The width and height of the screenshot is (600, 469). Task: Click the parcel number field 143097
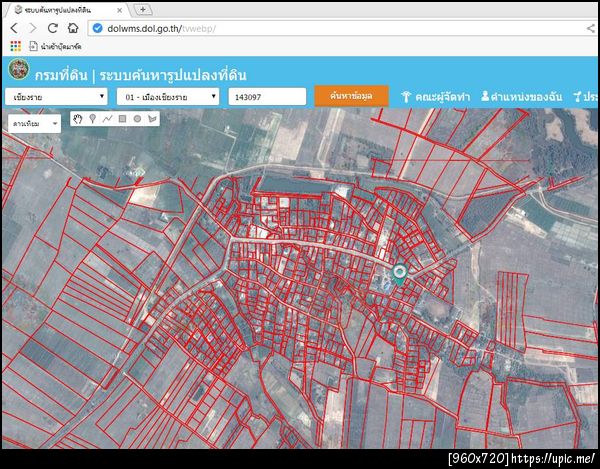[x=267, y=97]
